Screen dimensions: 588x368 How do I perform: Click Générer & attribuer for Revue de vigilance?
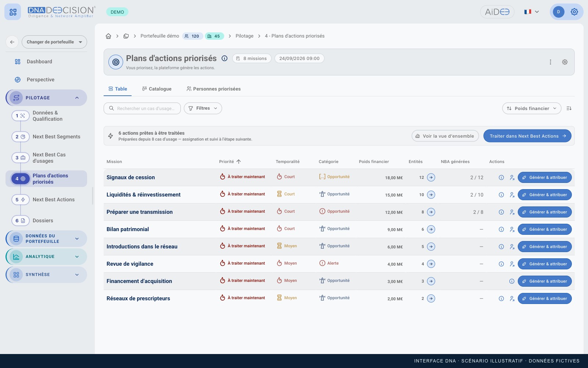(545, 264)
